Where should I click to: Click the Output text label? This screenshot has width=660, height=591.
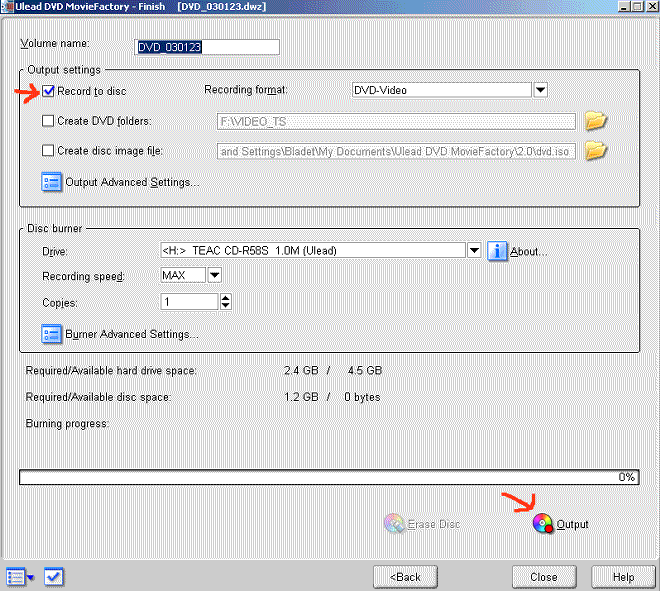click(x=572, y=524)
